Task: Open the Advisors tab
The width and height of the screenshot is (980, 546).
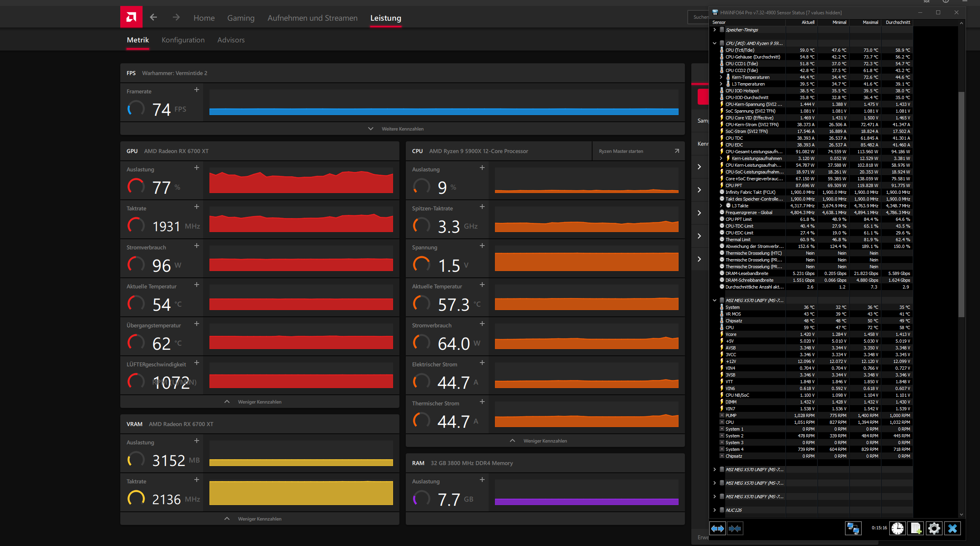Action: point(231,40)
